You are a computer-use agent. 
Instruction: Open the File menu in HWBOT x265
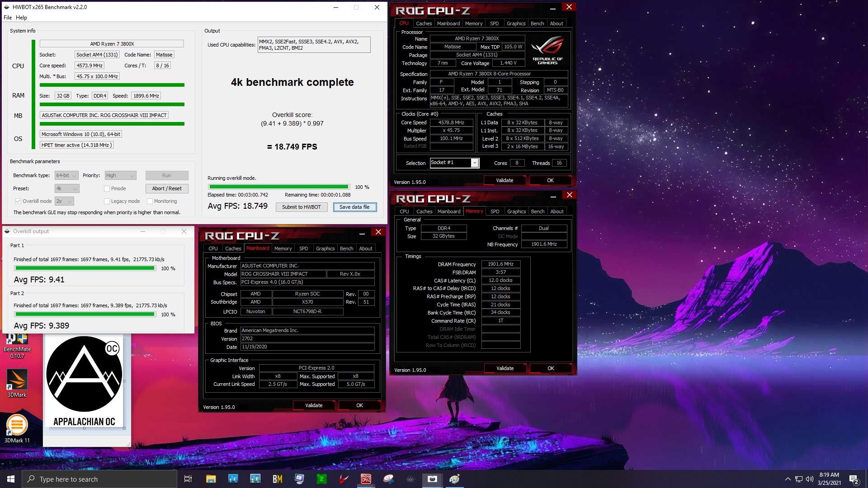pyautogui.click(x=8, y=18)
